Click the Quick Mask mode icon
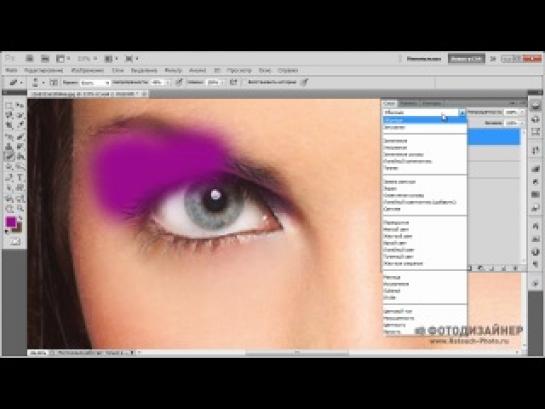545x409 pixels. pos(15,242)
